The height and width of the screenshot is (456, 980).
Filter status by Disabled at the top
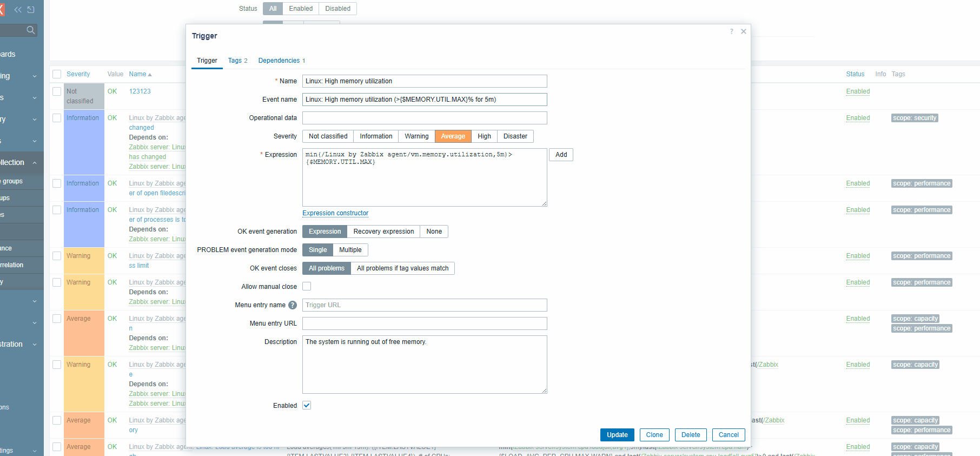(338, 9)
